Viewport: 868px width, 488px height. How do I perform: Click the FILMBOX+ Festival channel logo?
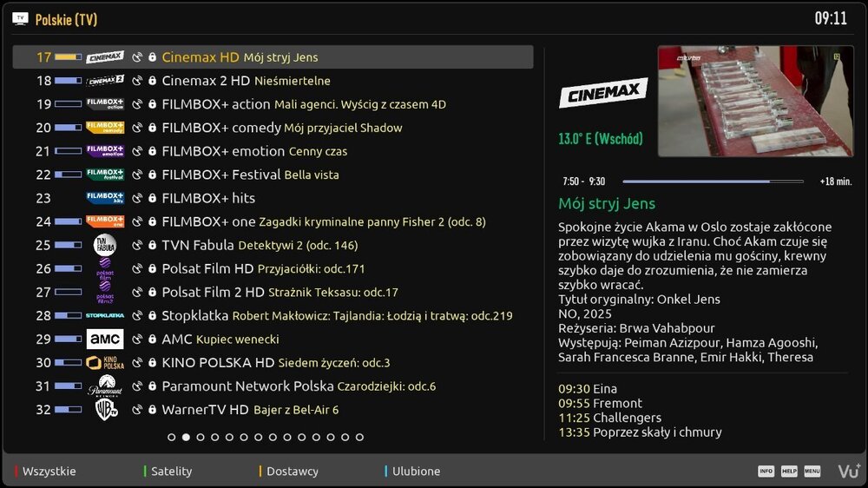pyautogui.click(x=105, y=175)
